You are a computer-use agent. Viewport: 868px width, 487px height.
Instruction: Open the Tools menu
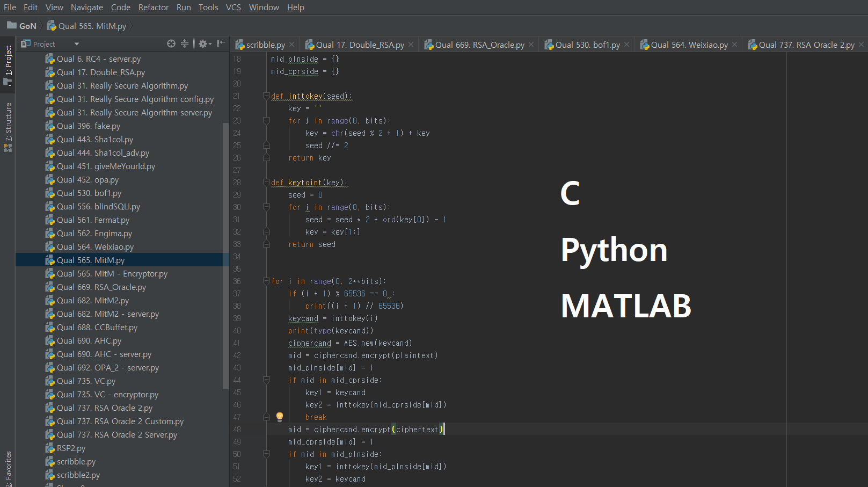coord(208,8)
